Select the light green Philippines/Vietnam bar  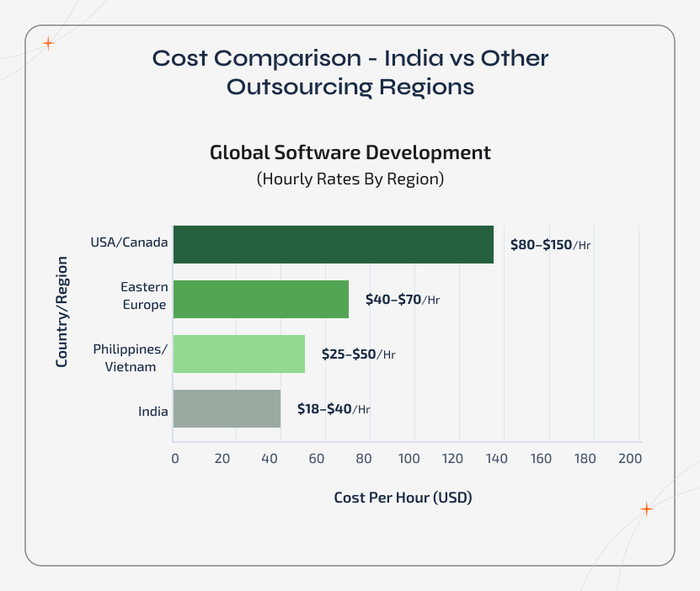[238, 354]
